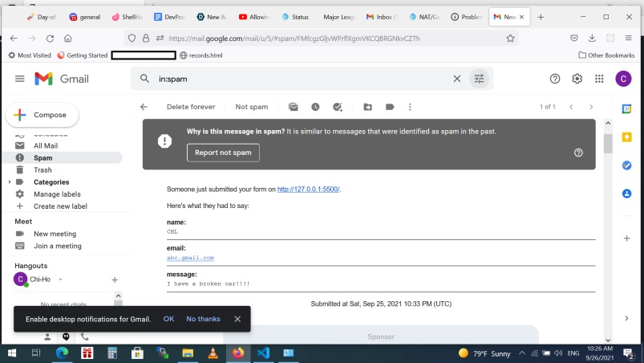644x363 pixels.
Task: Click Create new label
Action: [x=60, y=206]
